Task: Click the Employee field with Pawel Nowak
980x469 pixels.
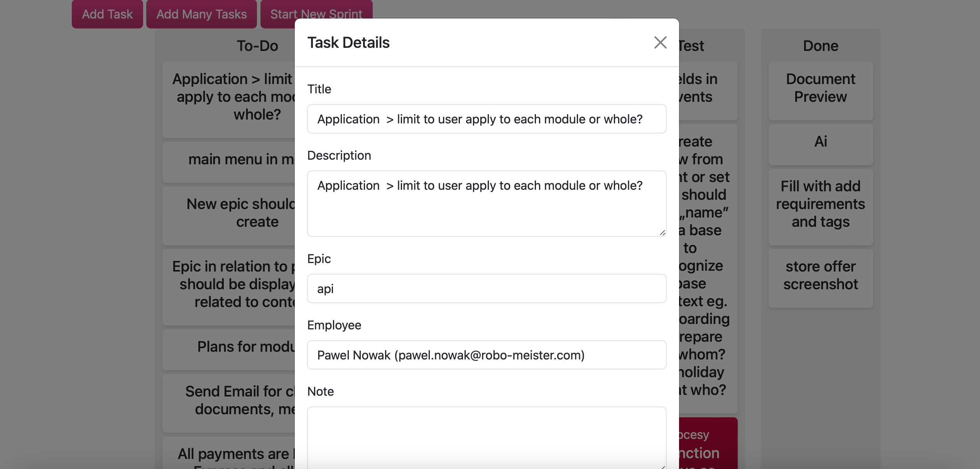Action: pos(487,355)
